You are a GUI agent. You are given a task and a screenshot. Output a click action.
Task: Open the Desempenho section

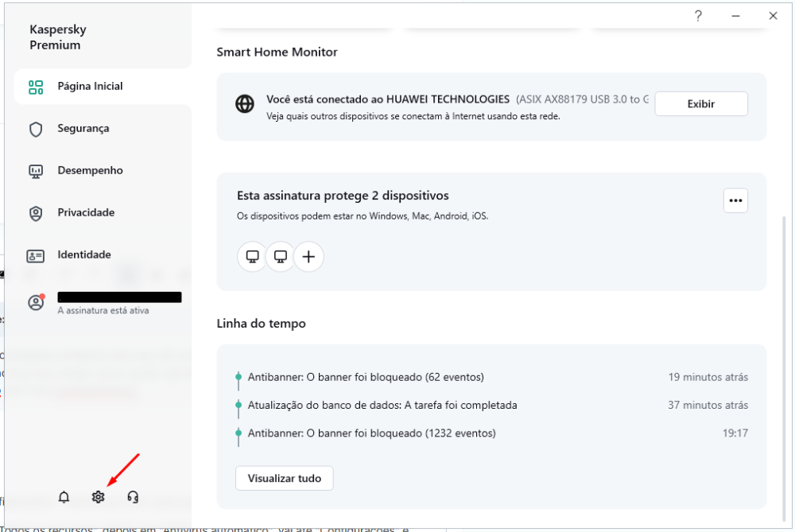[x=103, y=170]
